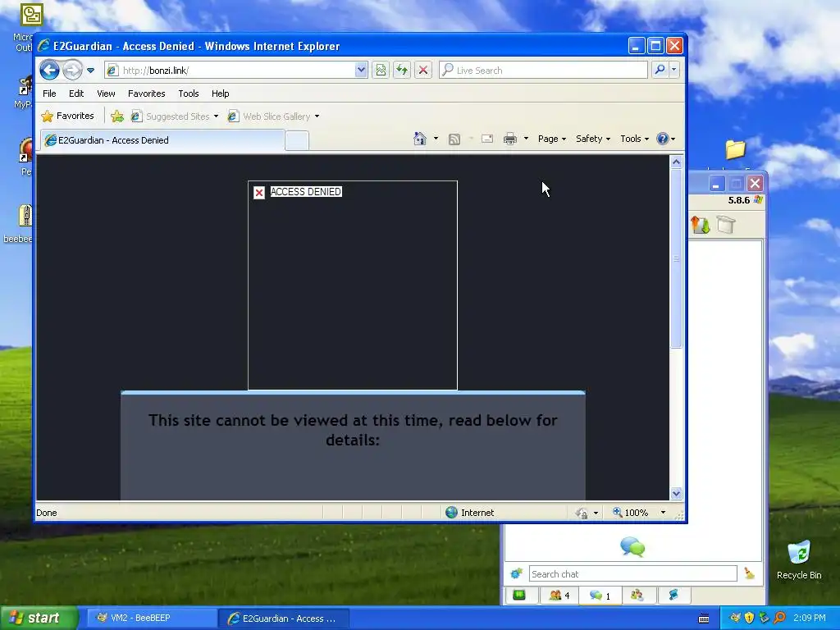Click the Home icon in command bar
Viewport: 840px width, 630px height.
click(420, 139)
